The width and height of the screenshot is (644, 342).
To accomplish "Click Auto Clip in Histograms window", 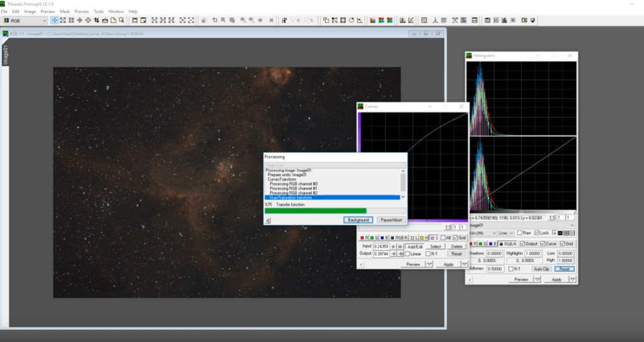I will pyautogui.click(x=541, y=269).
